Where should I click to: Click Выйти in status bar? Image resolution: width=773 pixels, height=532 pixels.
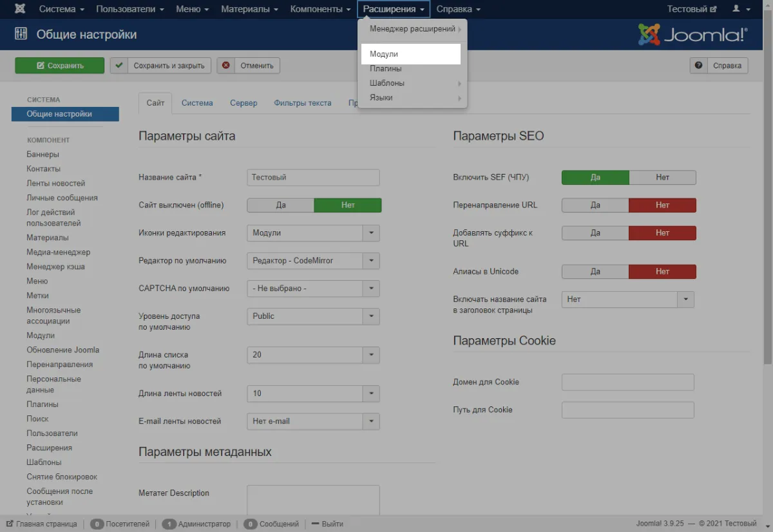click(x=328, y=524)
